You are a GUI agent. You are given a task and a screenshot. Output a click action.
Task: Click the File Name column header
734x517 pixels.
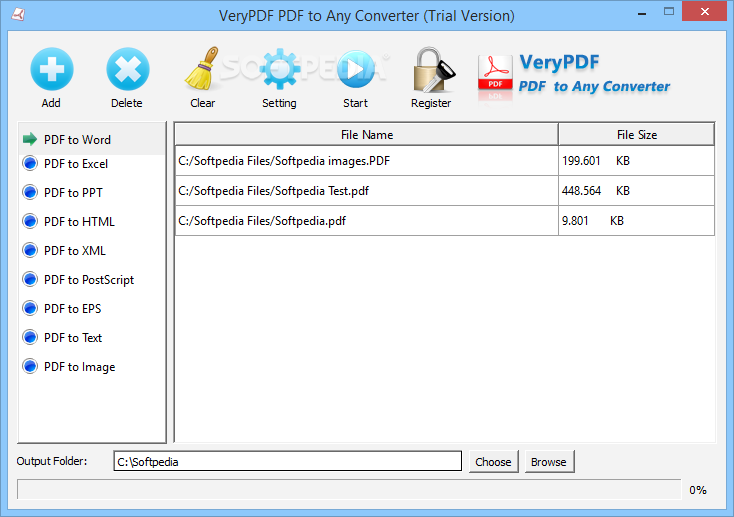367,135
